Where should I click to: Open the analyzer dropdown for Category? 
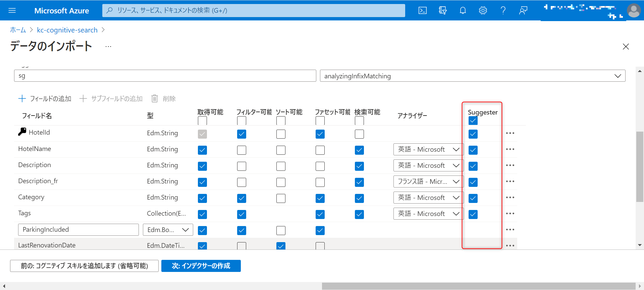[x=428, y=198]
